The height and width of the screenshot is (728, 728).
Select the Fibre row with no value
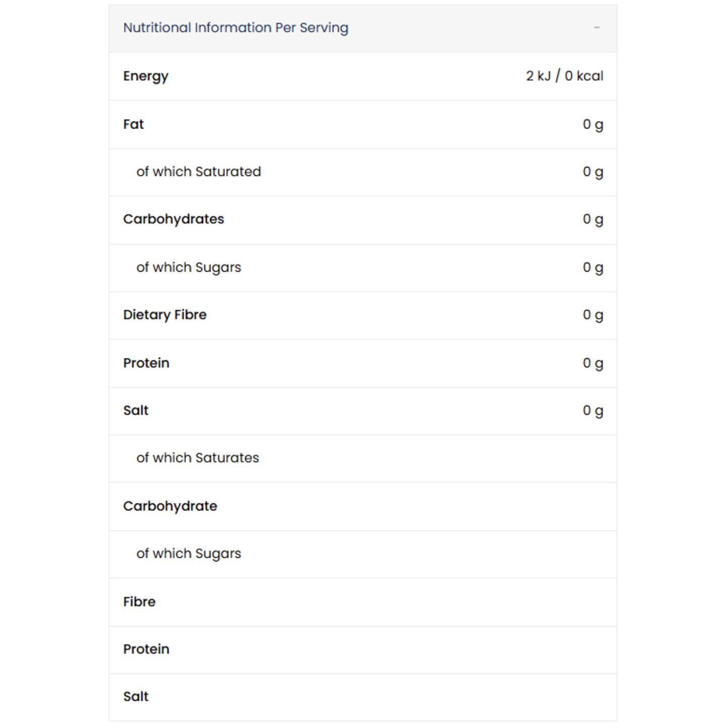363,602
